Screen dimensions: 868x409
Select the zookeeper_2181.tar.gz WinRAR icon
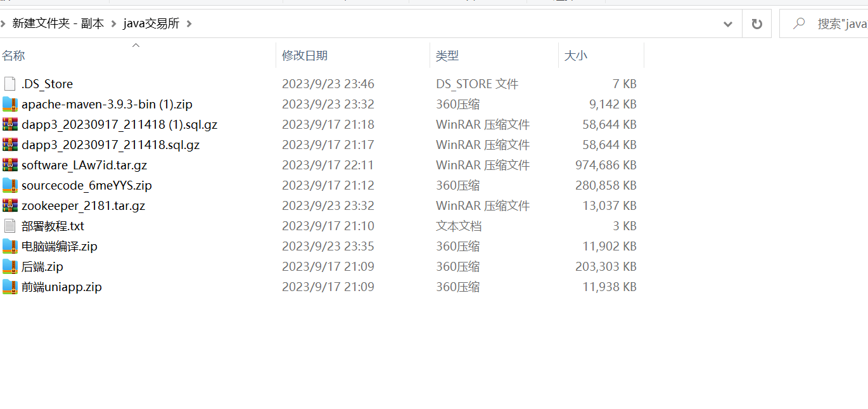(10, 205)
